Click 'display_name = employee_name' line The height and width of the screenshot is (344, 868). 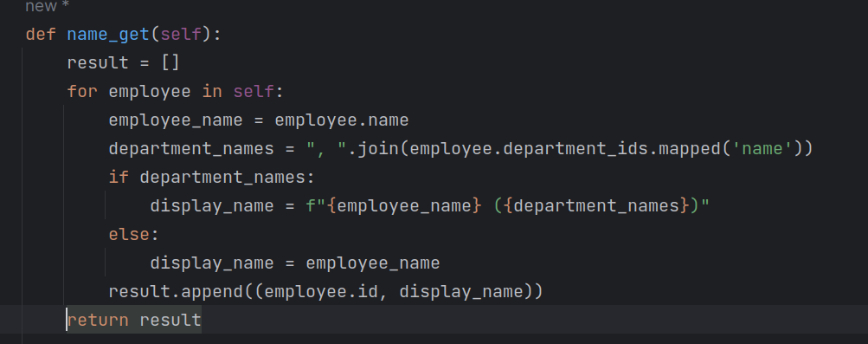tap(295, 263)
